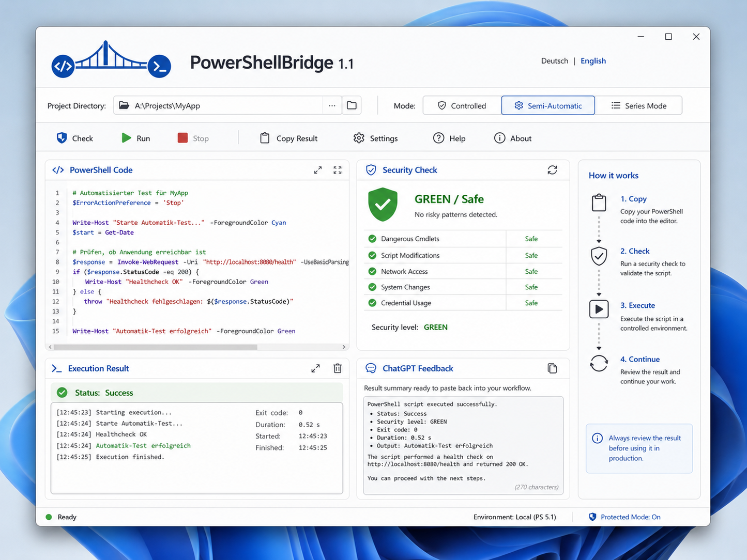This screenshot has width=747, height=560.
Task: Clear Execution Result with trash icon
Action: 338,368
